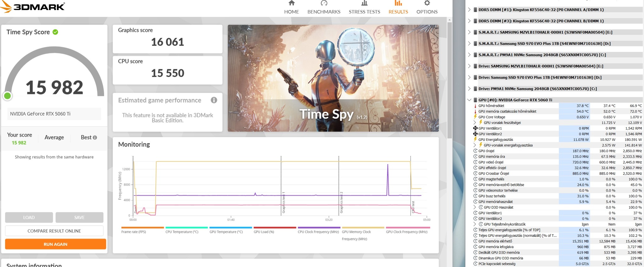This screenshot has width=644, height=267.
Task: Expand Drive: PM9A1 NVMe Samsung [C:] node
Action: coord(469,89)
